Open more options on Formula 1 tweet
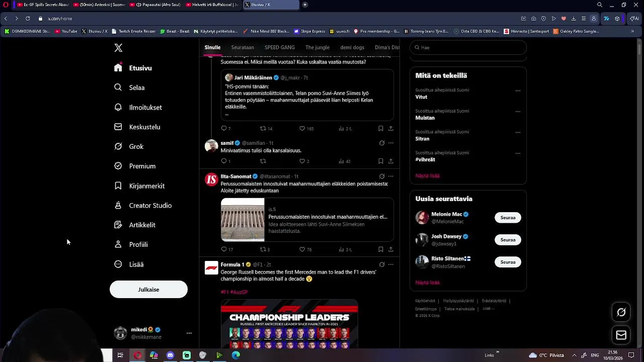644x362 pixels. click(390, 264)
